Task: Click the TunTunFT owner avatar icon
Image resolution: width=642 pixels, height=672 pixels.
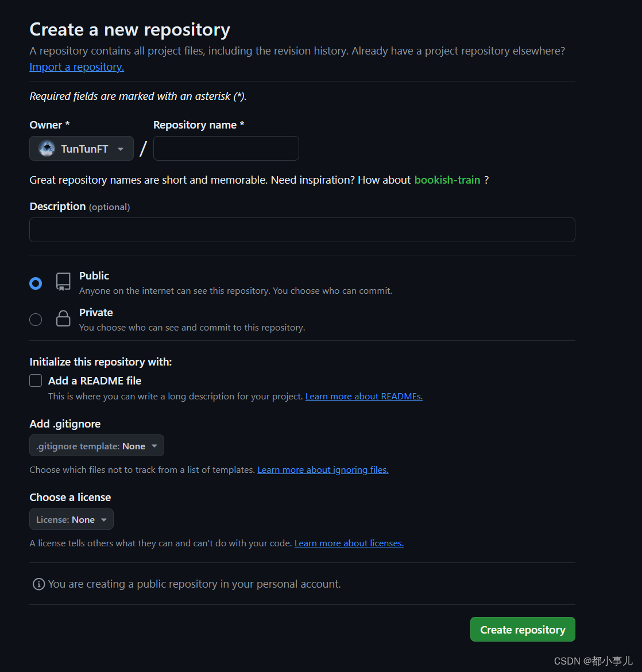Action: pyautogui.click(x=47, y=149)
